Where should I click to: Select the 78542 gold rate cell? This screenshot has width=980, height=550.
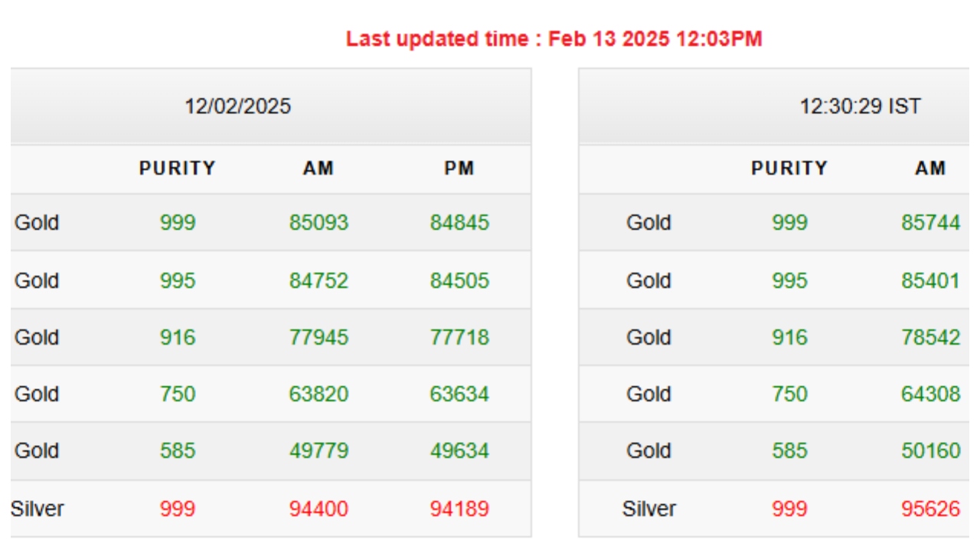pyautogui.click(x=930, y=338)
